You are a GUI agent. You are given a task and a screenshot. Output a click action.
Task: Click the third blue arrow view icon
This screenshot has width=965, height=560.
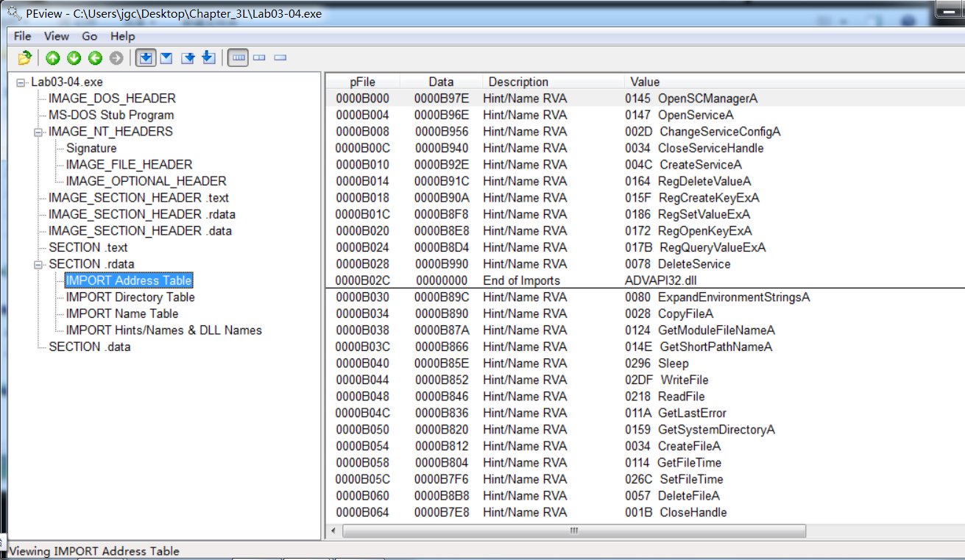tap(188, 58)
